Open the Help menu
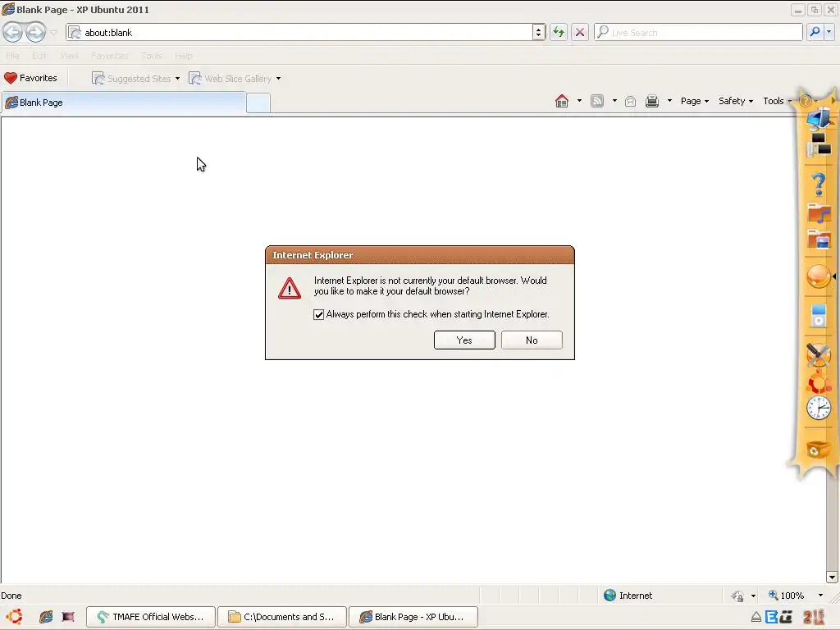840x630 pixels. click(x=184, y=56)
